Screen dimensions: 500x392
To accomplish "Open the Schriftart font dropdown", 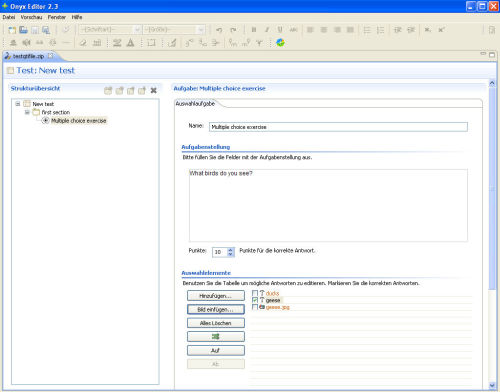I will pyautogui.click(x=137, y=30).
